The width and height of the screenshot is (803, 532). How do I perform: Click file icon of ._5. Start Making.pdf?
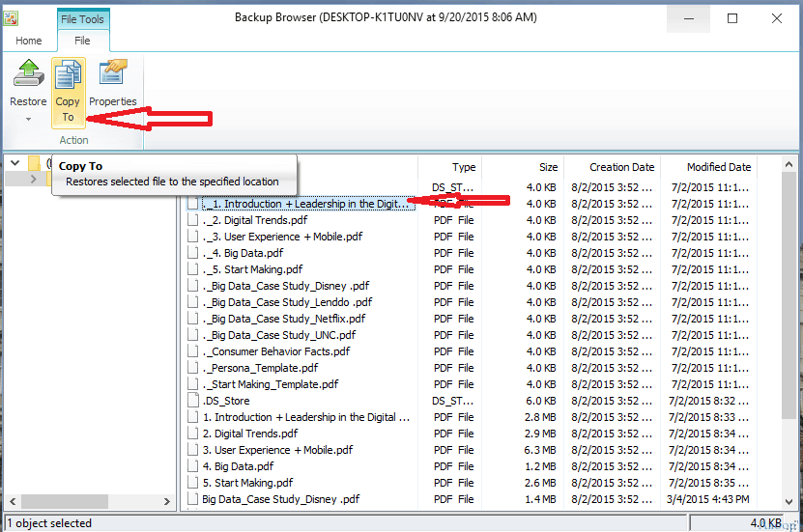click(x=192, y=269)
